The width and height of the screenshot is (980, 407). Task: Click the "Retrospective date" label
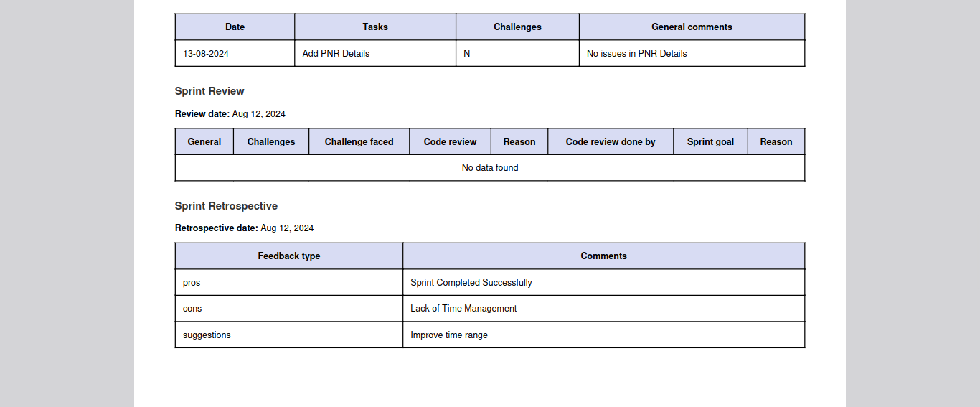(216, 228)
